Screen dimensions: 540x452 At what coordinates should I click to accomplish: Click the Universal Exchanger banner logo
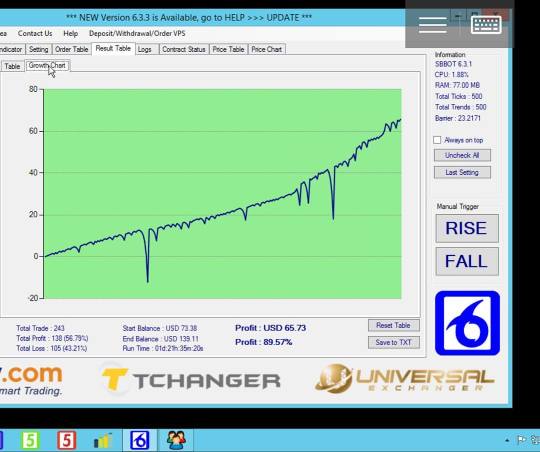pyautogui.click(x=404, y=379)
